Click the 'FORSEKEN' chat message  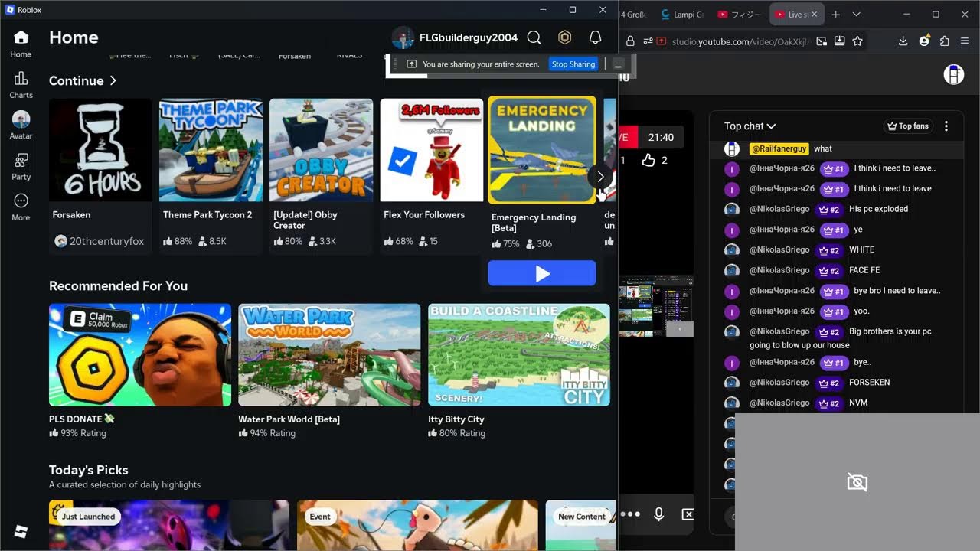(869, 383)
